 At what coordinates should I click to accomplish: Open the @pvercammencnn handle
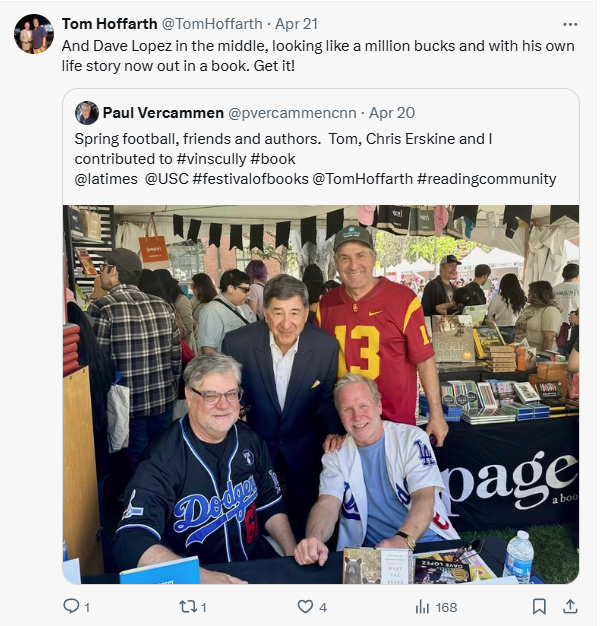[292, 113]
